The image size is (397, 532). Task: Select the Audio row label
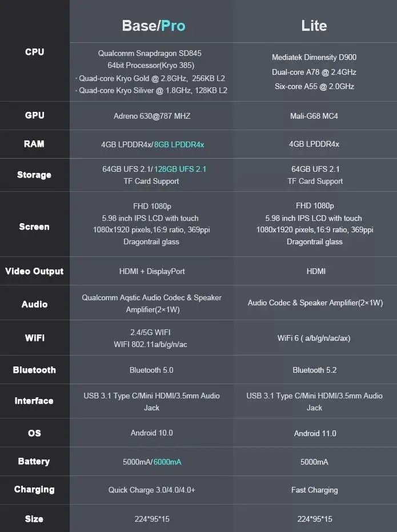pyautogui.click(x=34, y=304)
